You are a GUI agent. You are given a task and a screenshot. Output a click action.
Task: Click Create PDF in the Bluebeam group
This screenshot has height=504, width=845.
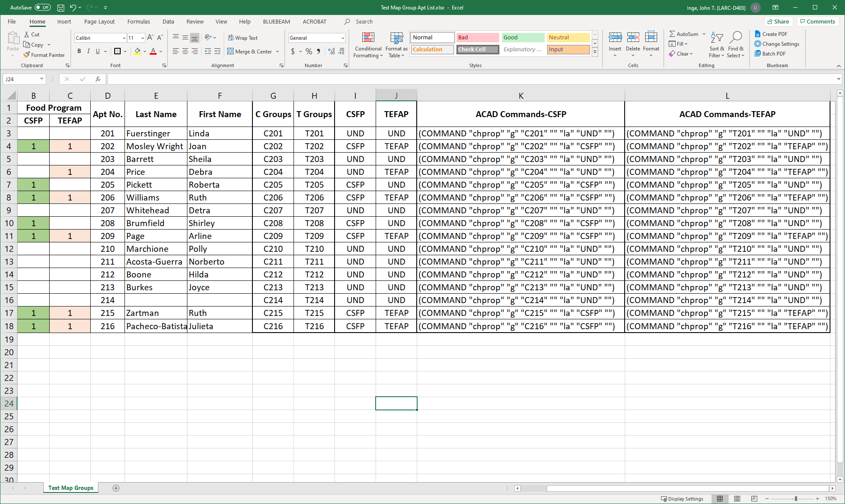(x=771, y=34)
